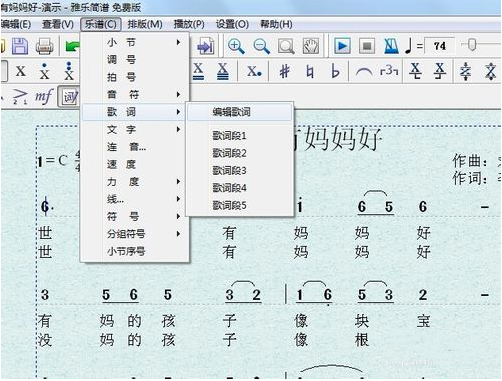Click the X with bottom strikethrough icon
The image size is (502, 381).
(440, 71)
